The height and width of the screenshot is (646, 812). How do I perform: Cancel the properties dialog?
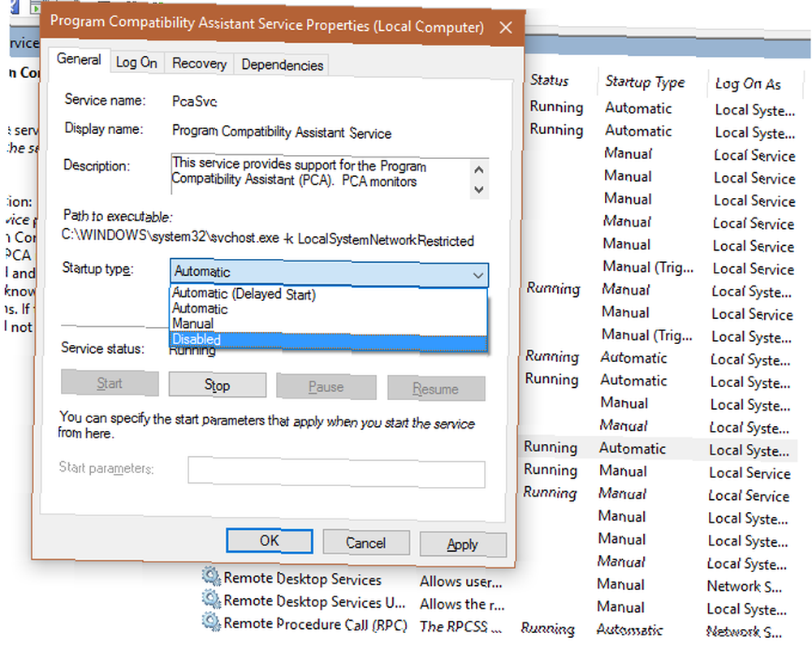(x=365, y=543)
